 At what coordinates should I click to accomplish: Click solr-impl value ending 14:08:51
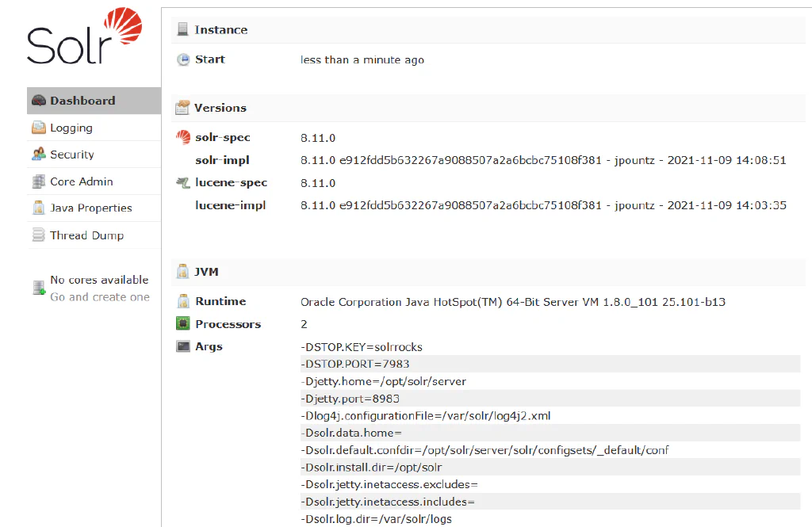click(x=543, y=161)
